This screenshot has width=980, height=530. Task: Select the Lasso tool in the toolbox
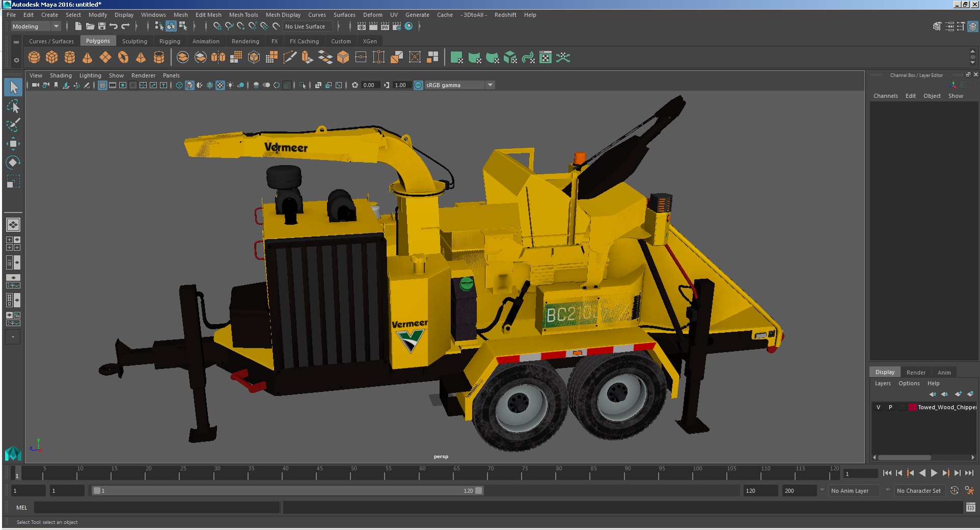[x=13, y=107]
